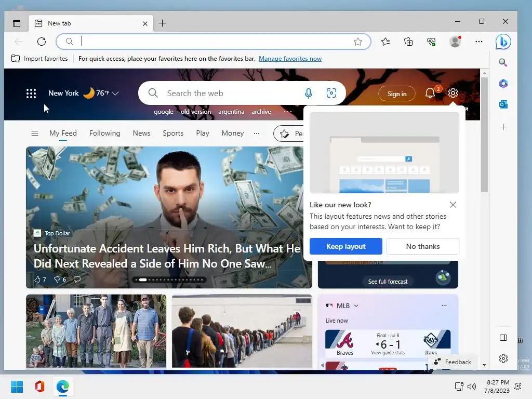Expand the MLB league dropdown
532x399 pixels.
[356, 305]
